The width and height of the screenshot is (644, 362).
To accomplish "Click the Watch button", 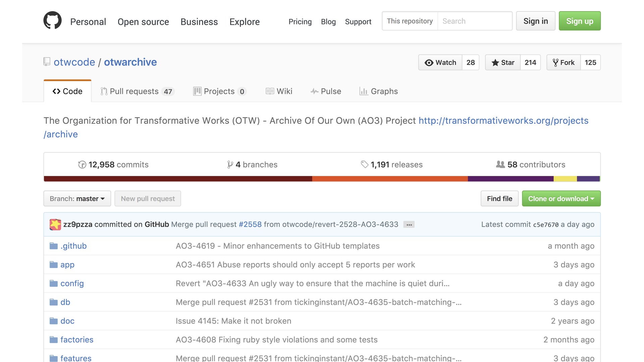I will point(440,62).
